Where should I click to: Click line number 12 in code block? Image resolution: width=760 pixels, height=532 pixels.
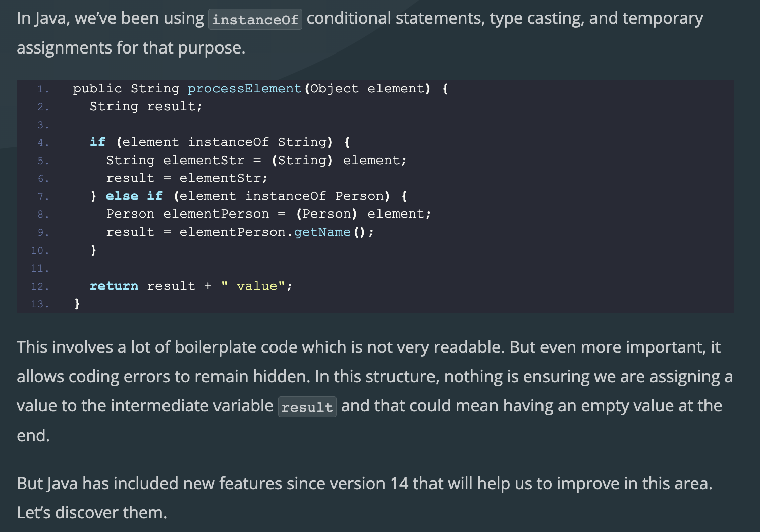tap(40, 287)
